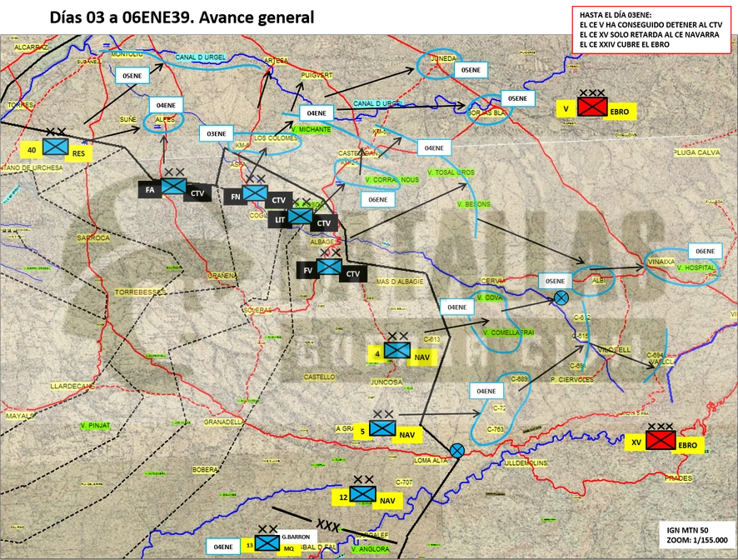The width and height of the screenshot is (738, 560).
Task: Click the SARROCA place name
Action: pyautogui.click(x=93, y=238)
